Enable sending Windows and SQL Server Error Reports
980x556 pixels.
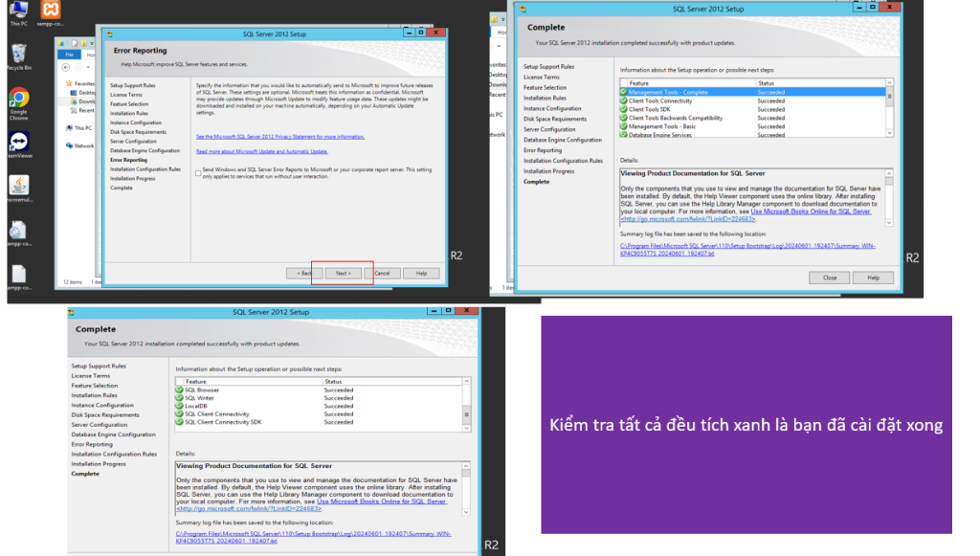198,173
